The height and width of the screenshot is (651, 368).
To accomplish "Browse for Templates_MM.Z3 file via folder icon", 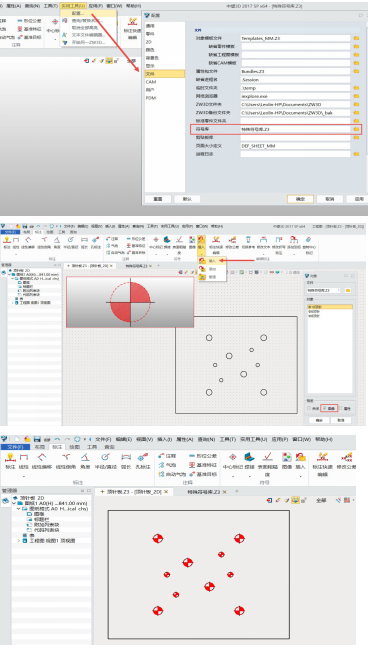I will pos(356,38).
